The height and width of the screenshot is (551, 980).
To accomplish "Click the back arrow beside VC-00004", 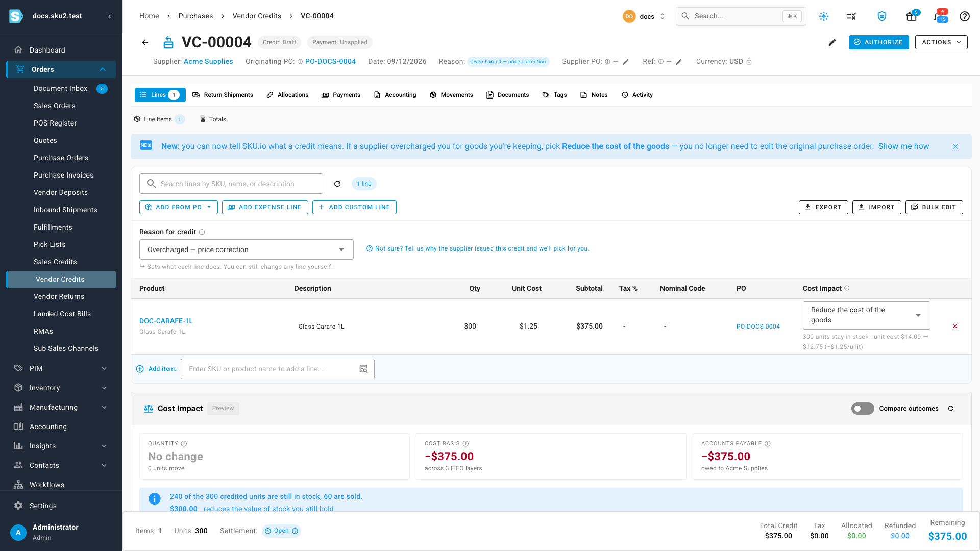I will point(145,42).
